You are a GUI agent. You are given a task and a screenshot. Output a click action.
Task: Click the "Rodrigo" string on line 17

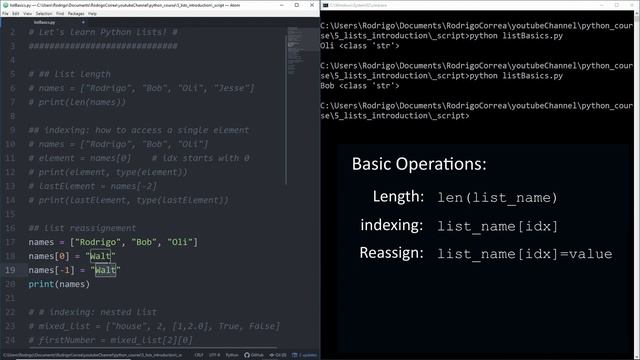[x=98, y=242]
